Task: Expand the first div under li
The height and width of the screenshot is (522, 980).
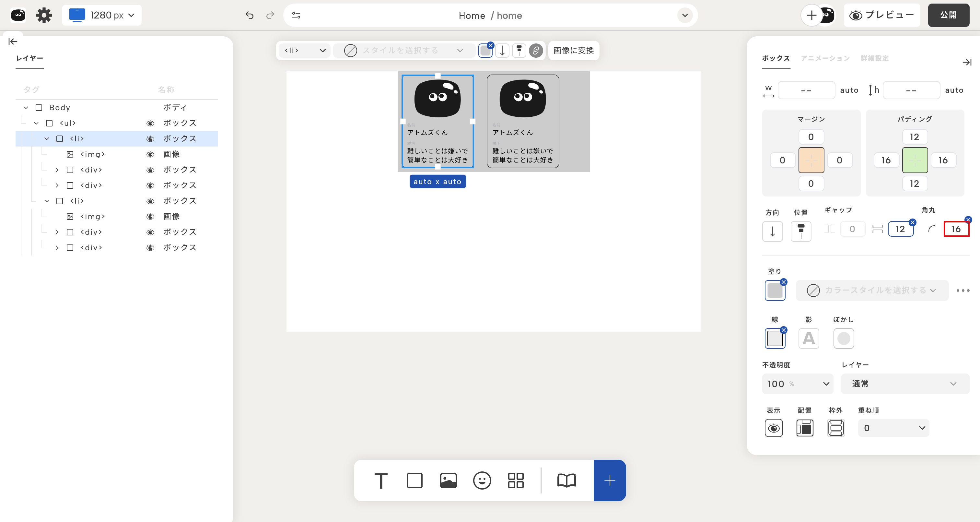Action: (x=57, y=170)
